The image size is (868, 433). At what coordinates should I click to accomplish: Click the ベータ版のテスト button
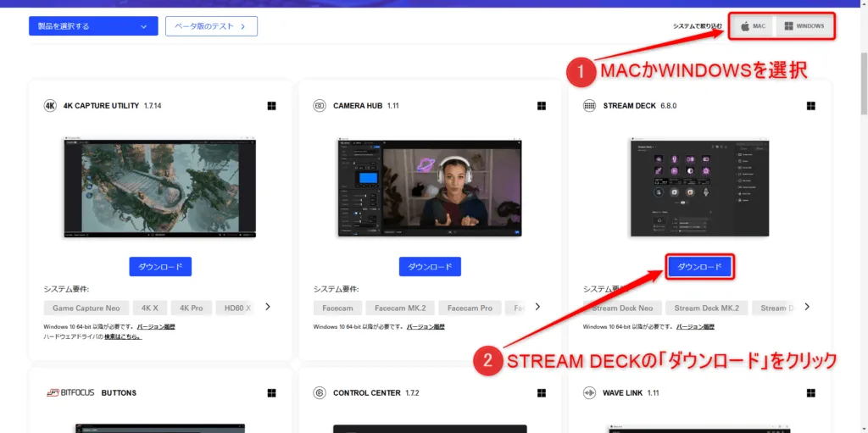click(211, 26)
